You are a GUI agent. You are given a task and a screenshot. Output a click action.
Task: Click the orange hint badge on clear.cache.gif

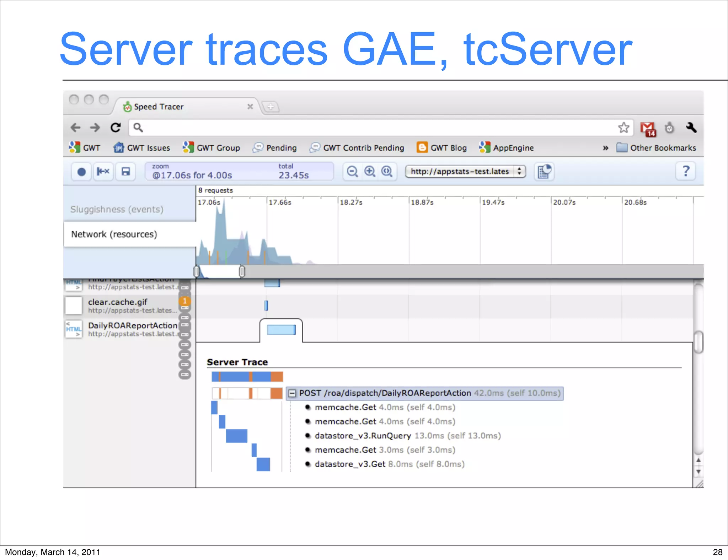pos(184,301)
